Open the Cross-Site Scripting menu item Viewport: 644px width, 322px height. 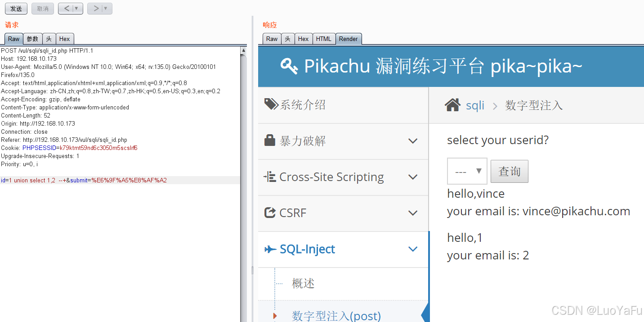[x=344, y=177]
